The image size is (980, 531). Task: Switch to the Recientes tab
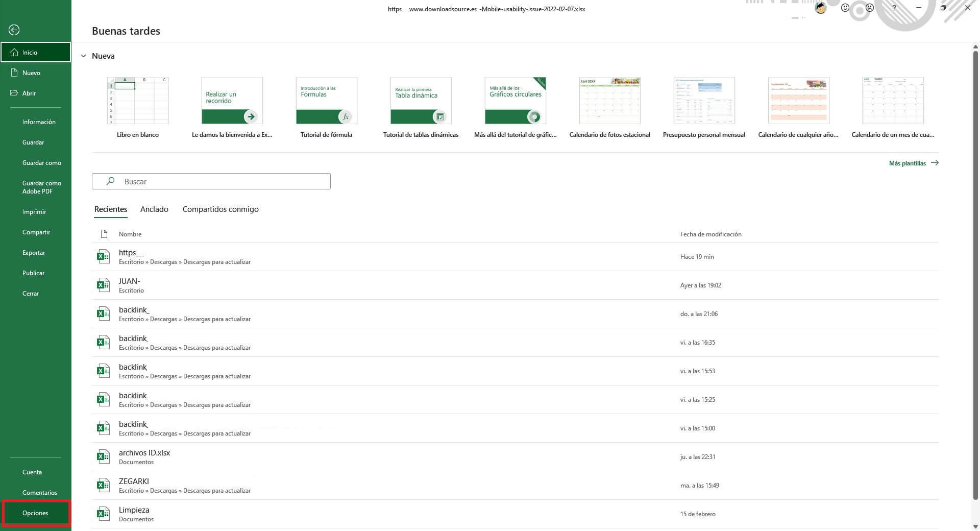point(111,209)
